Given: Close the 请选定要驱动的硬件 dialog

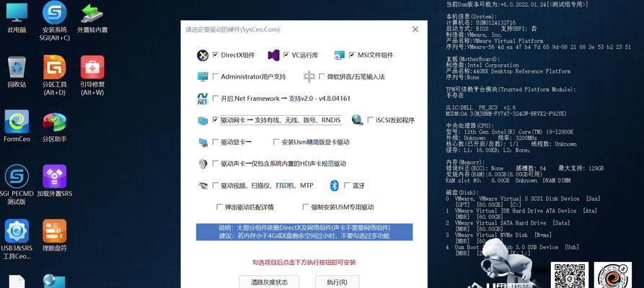Looking at the screenshot, I should tap(415, 30).
